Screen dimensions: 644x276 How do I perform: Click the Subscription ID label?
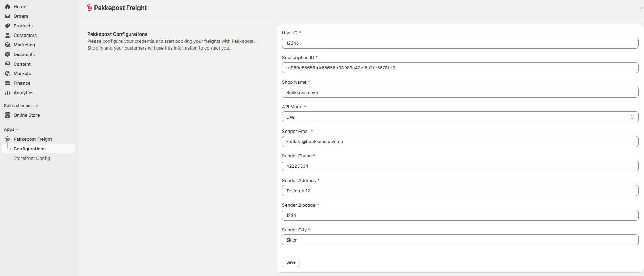(298, 57)
